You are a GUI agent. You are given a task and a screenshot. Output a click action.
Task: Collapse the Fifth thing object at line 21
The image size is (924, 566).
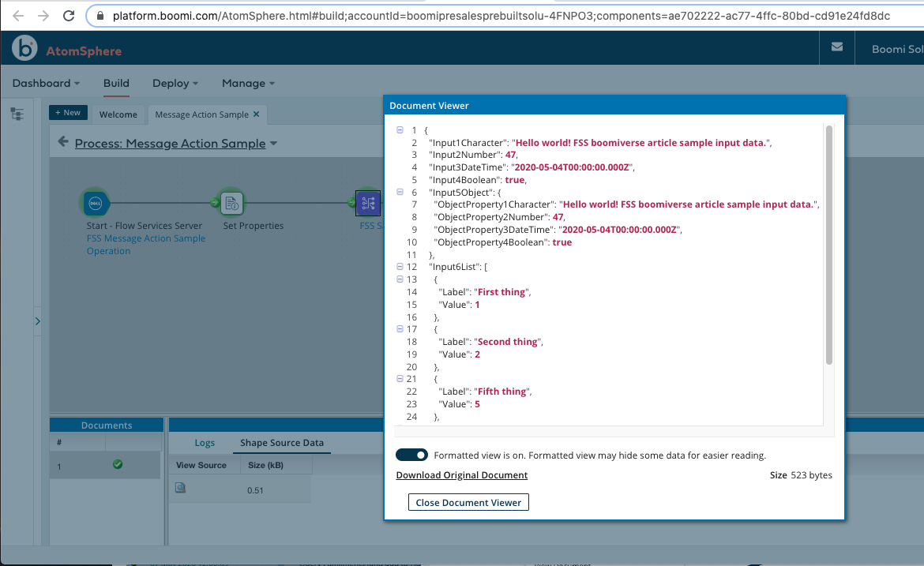pyautogui.click(x=400, y=379)
